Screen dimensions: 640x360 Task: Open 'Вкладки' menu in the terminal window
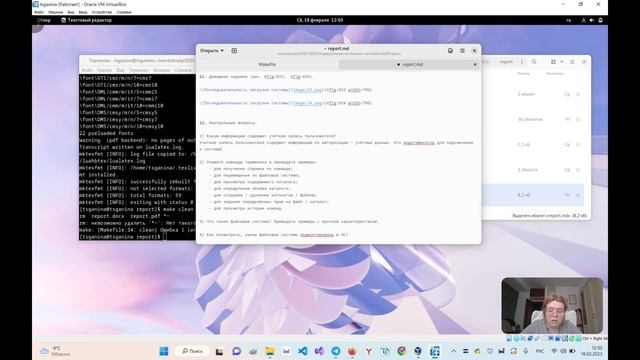[162, 70]
